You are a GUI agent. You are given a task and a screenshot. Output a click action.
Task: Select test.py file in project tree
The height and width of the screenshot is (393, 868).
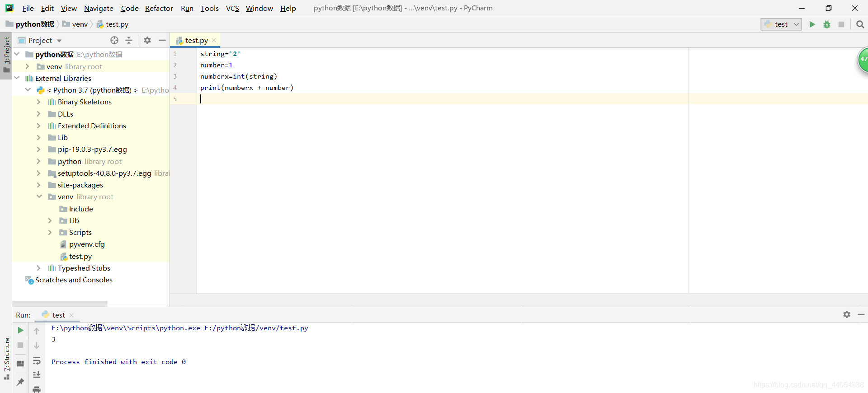pos(80,256)
